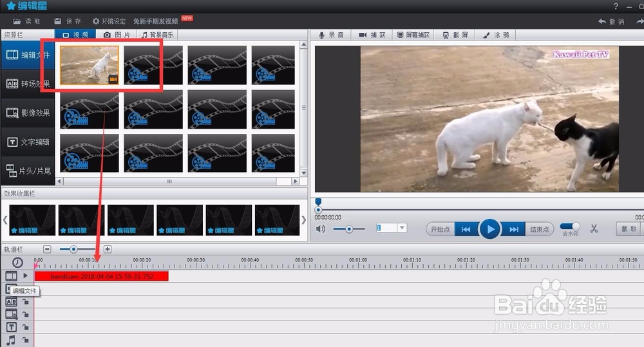Click the 涂鸦 doodle brush button
This screenshot has height=347, width=644.
[x=496, y=35]
